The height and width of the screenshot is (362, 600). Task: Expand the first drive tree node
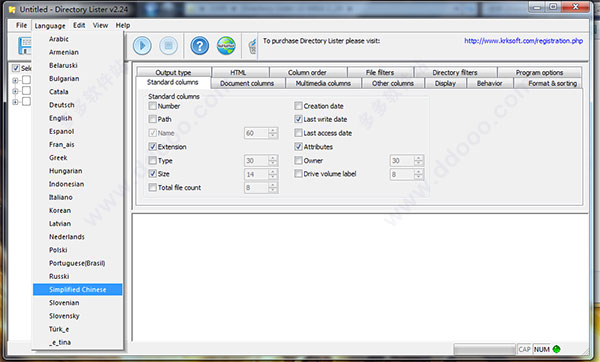coord(15,80)
